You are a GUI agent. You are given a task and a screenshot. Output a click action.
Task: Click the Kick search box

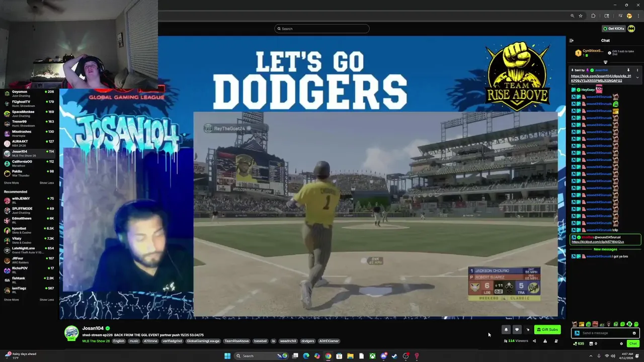pyautogui.click(x=322, y=29)
